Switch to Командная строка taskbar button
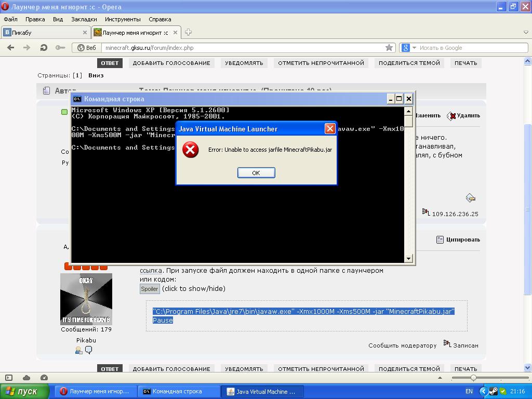The image size is (532, 399). [178, 392]
